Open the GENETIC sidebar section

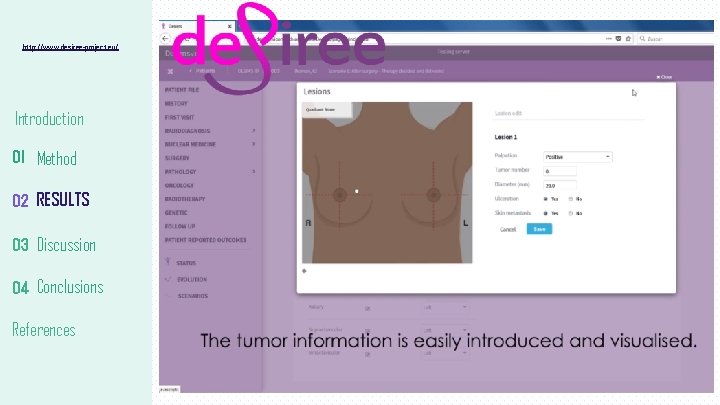[176, 213]
